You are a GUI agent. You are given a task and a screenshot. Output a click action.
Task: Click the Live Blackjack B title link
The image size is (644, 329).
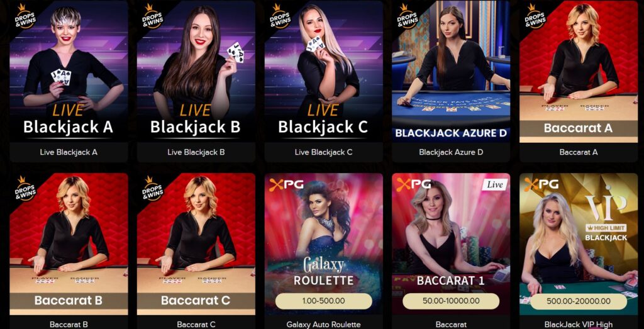[196, 152]
